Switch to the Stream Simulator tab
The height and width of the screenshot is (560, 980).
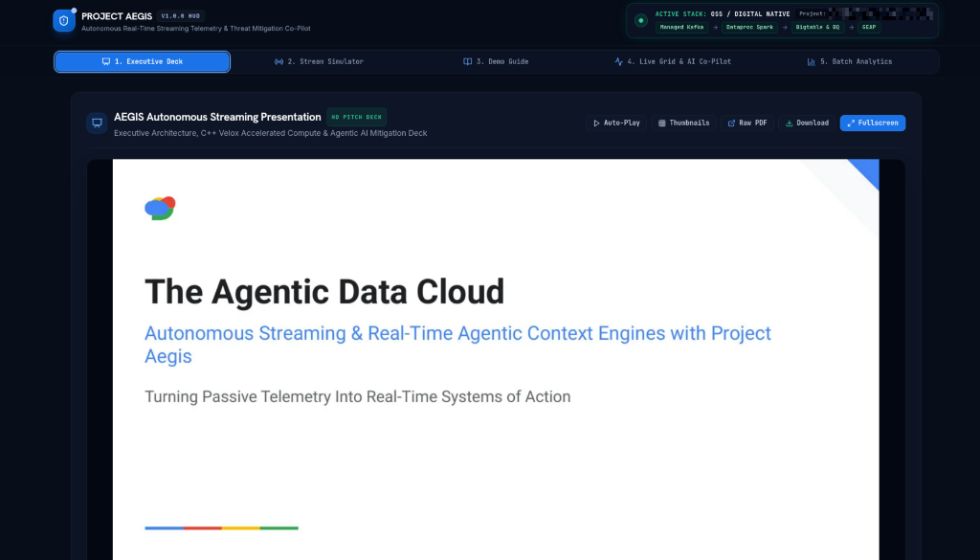[319, 62]
